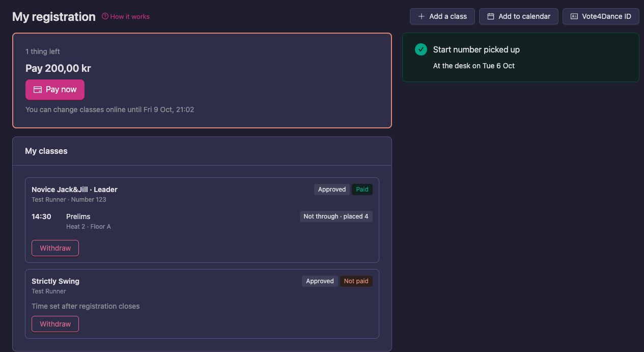
Task: Click 'Heat 2 · Floor A' text
Action: coord(89,227)
